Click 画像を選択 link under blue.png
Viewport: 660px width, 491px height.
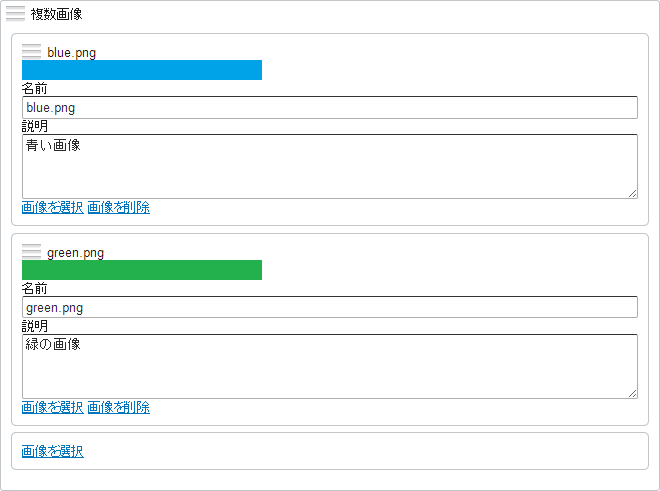point(53,207)
